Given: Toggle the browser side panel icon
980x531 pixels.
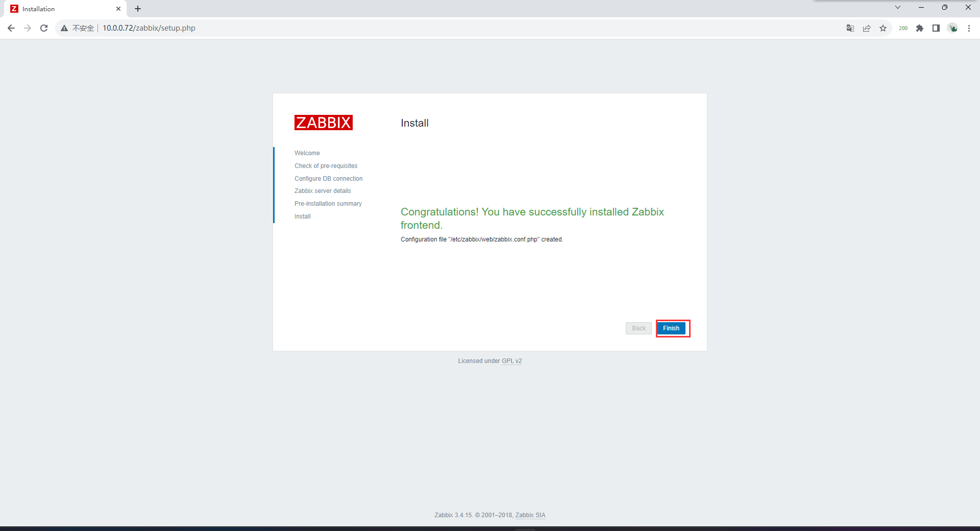Looking at the screenshot, I should (936, 28).
